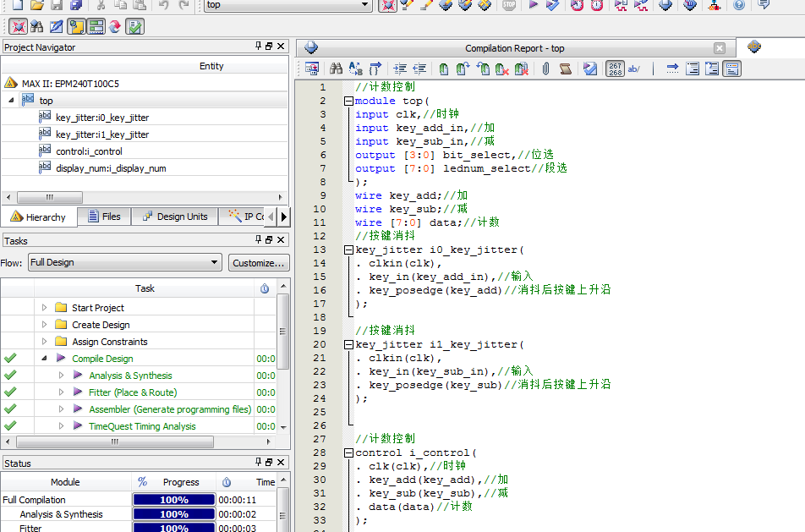805x532 pixels.
Task: Click the scroll template icon in editor toolbar
Action: pyautogui.click(x=565, y=69)
